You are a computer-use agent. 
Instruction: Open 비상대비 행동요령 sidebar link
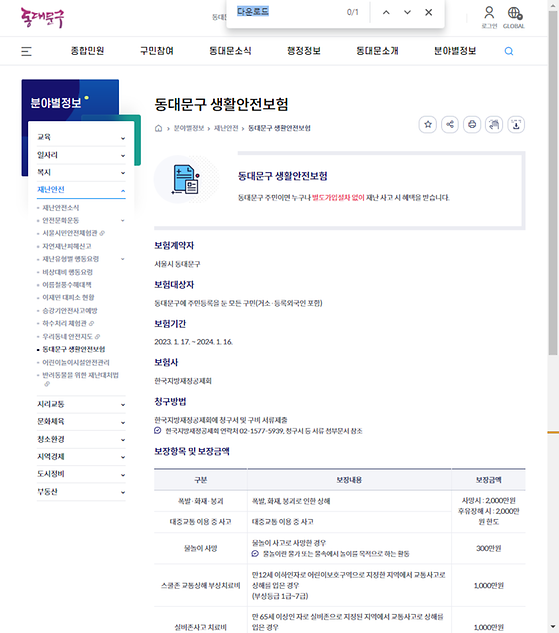click(x=67, y=272)
